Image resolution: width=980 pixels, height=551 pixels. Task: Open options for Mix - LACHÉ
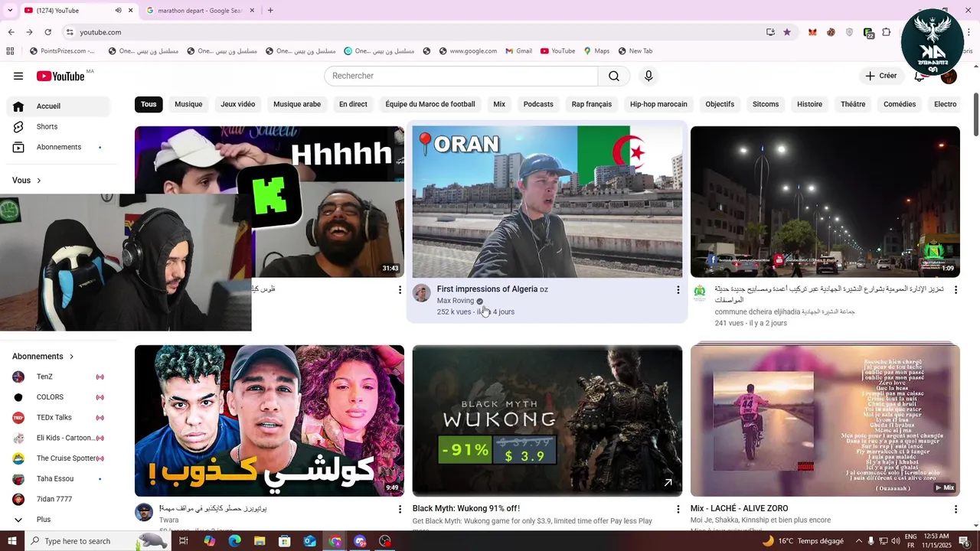pos(955,509)
